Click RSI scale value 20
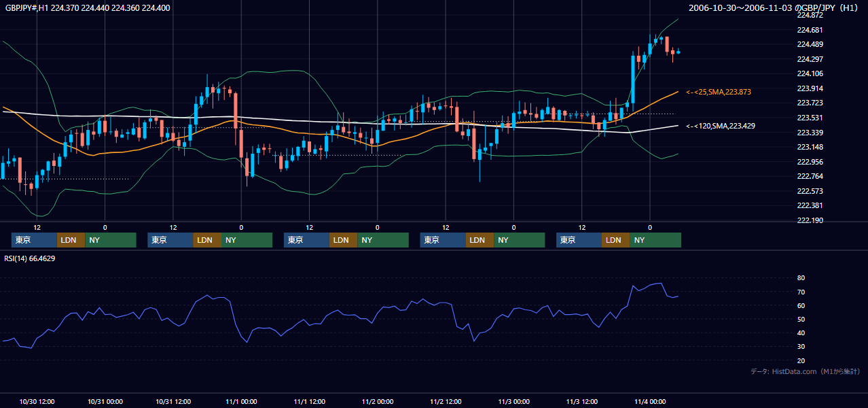 (801, 360)
